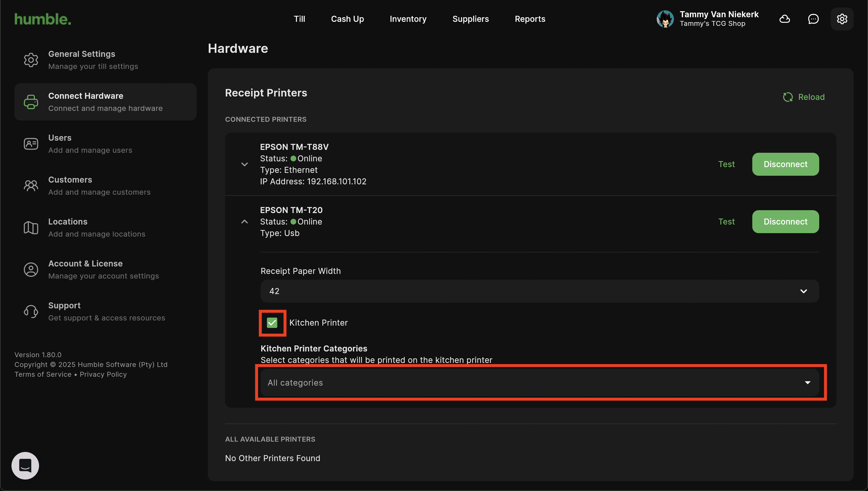Reload the receipt printers list
Viewport: 868px width, 491px height.
[x=804, y=97]
